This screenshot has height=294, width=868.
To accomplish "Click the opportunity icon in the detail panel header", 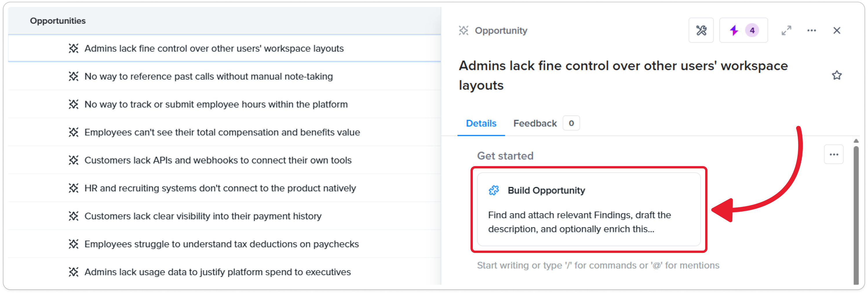I will click(x=463, y=31).
